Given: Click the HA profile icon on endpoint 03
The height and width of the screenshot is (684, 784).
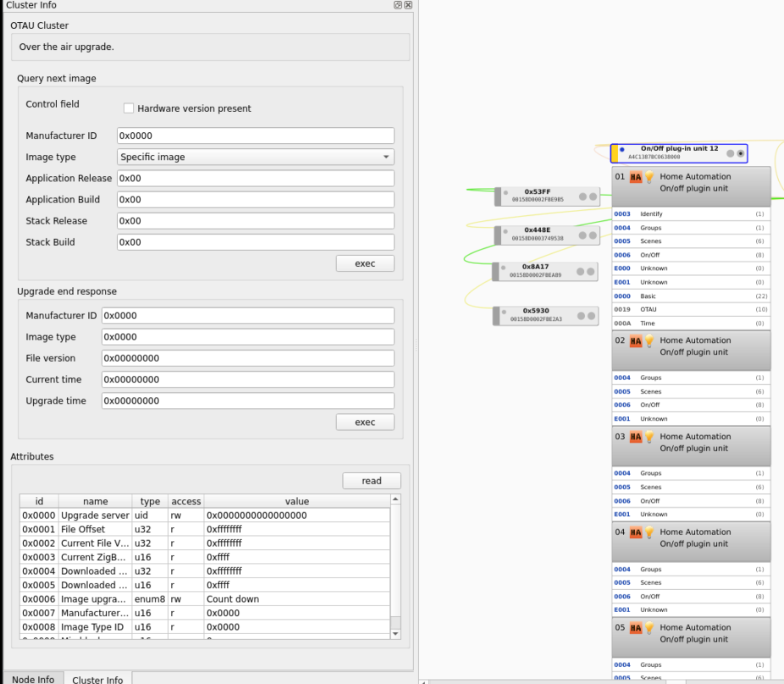Looking at the screenshot, I should (636, 437).
